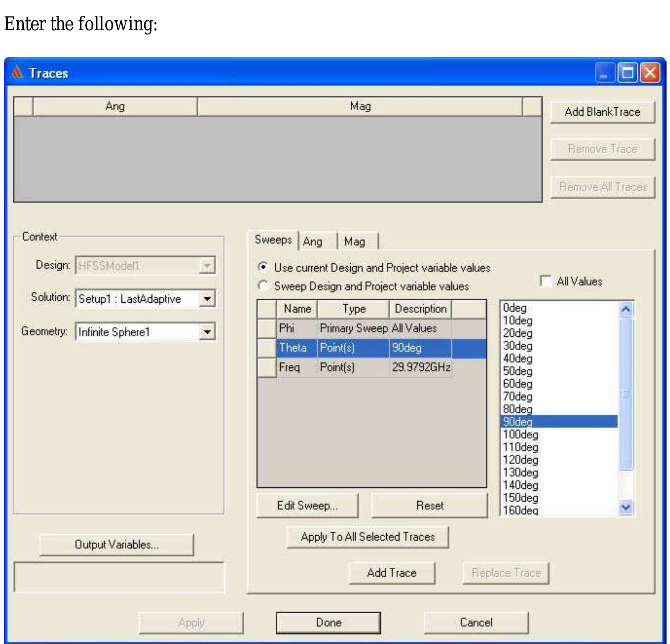Select 'Use current Design and Project variable values'
This screenshot has height=644, width=670.
pos(263,267)
